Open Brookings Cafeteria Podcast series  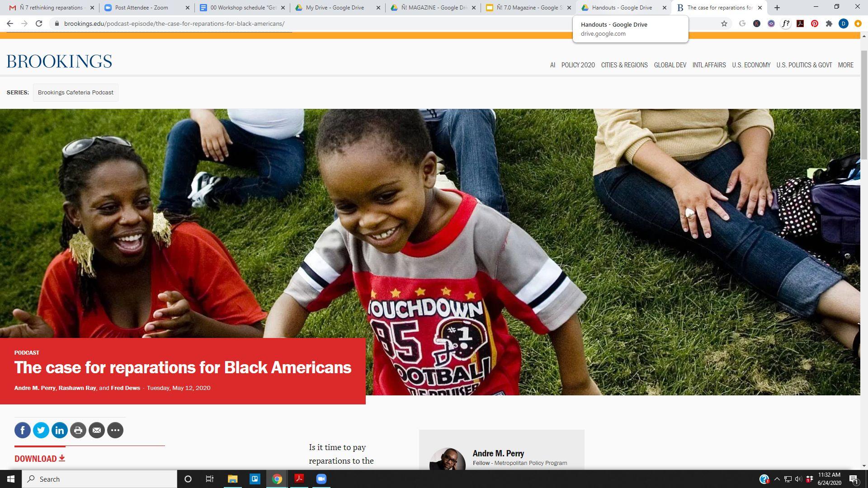point(75,93)
